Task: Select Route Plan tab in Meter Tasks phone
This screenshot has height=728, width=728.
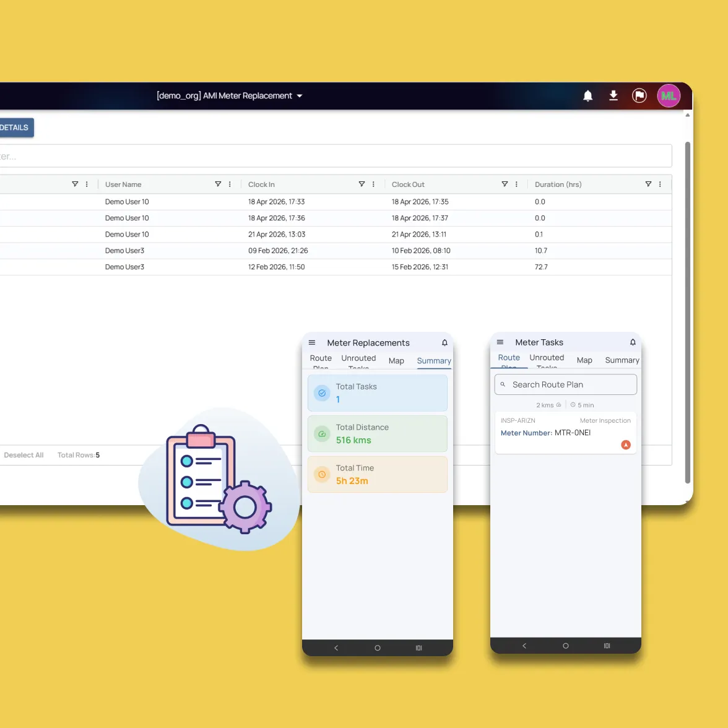Action: pyautogui.click(x=509, y=360)
